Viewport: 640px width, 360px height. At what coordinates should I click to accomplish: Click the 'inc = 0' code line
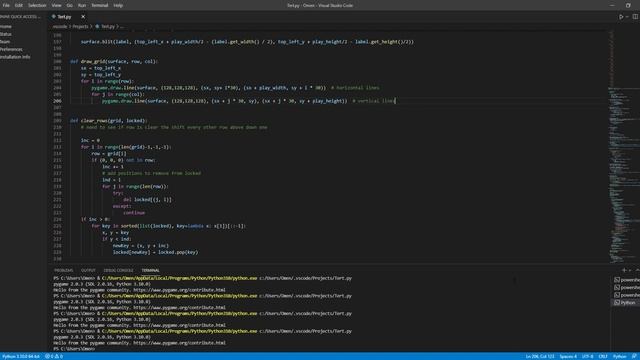click(x=90, y=140)
